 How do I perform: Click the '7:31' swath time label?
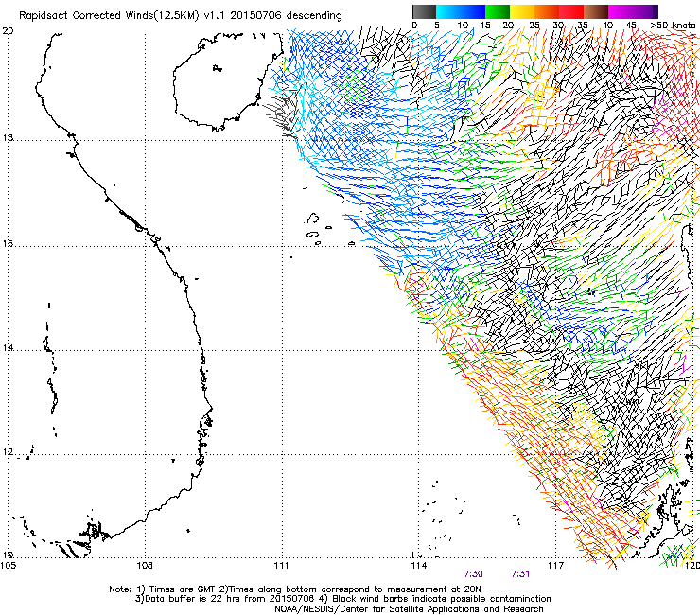click(520, 574)
